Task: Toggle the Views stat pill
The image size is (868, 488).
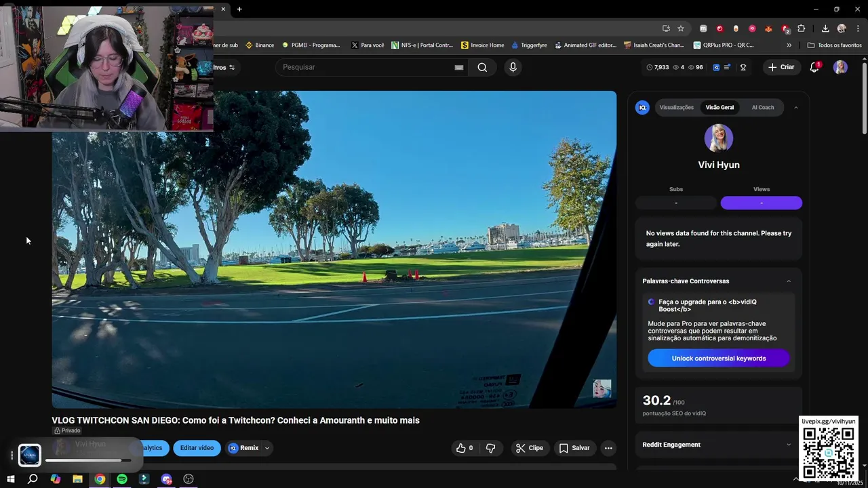Action: coord(761,203)
